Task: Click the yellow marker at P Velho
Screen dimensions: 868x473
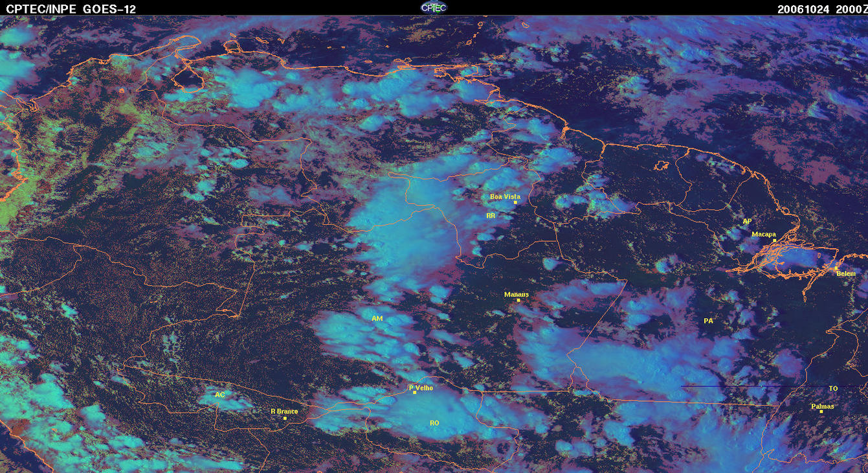Action: point(415,393)
